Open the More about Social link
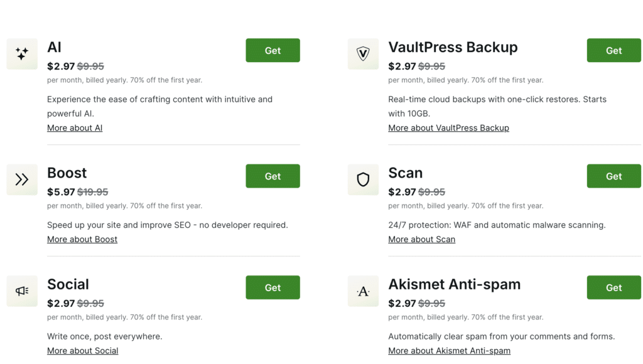 tap(82, 350)
